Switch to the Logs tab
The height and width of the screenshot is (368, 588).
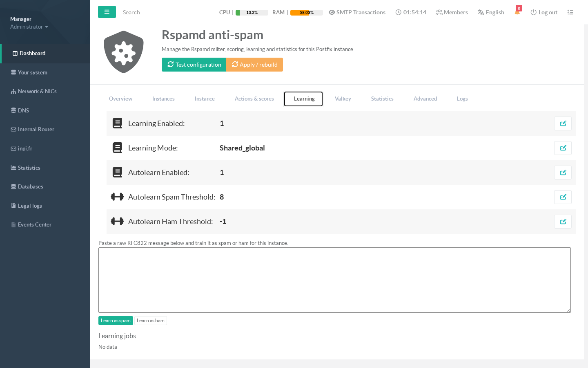tap(462, 99)
